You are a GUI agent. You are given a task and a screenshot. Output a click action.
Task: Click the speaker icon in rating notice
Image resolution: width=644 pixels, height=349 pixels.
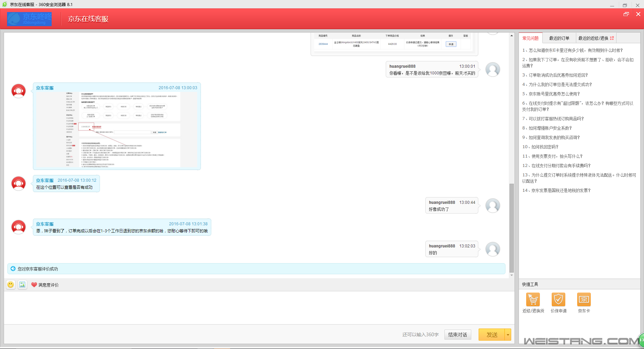click(x=13, y=269)
